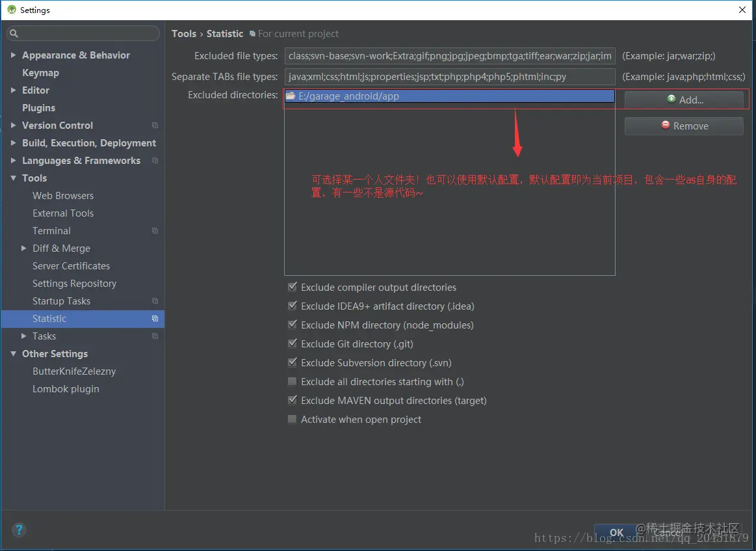Expand Appearance & Behavior tree node
756x551 pixels.
(13, 55)
